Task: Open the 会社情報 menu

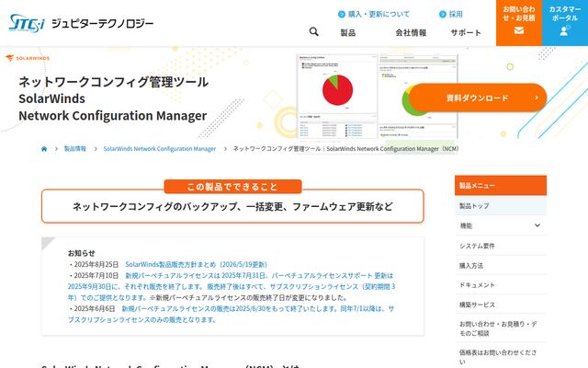Action: 411,33
